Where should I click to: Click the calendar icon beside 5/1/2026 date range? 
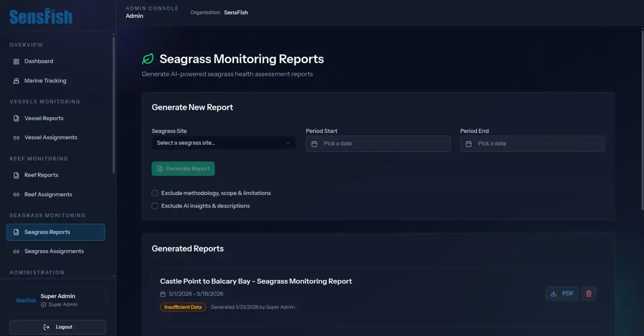[163, 294]
